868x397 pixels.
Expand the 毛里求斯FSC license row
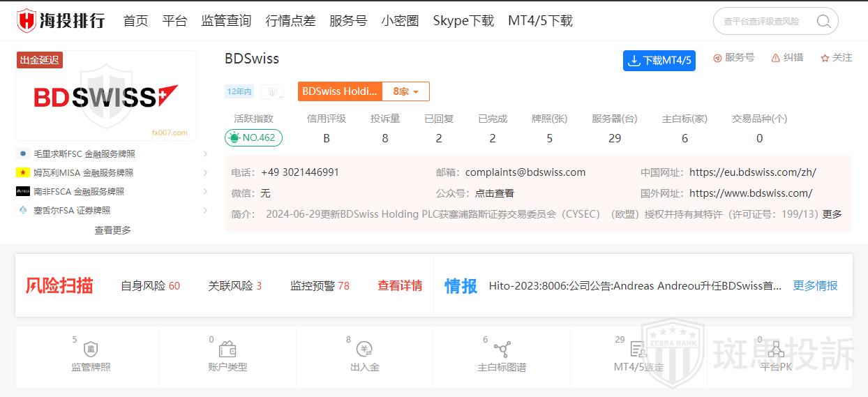(205, 153)
